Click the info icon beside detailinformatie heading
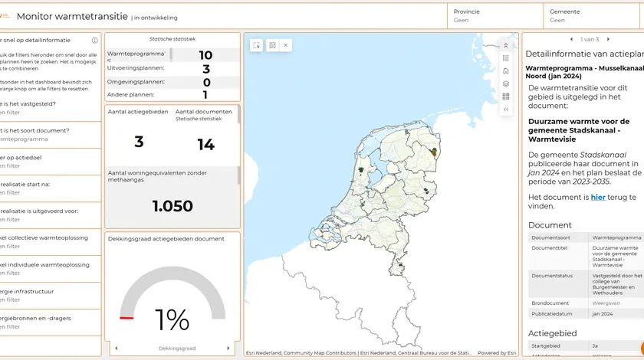 click(95, 41)
